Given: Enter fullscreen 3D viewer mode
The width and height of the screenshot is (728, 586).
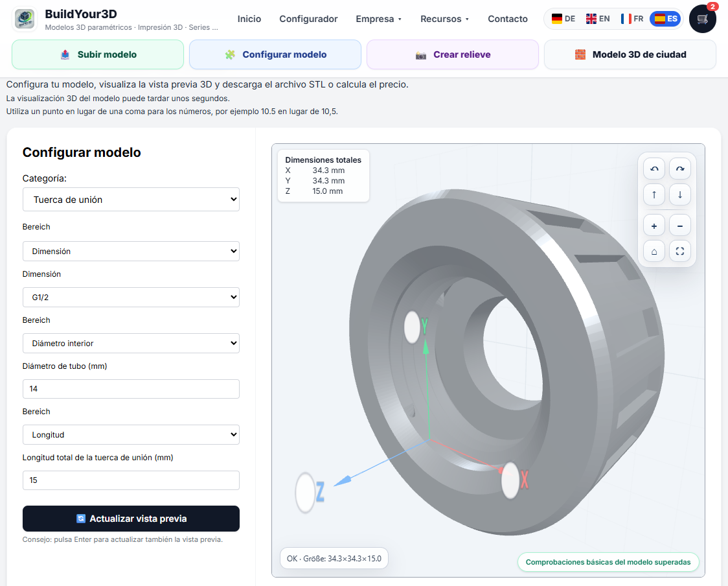Looking at the screenshot, I should (679, 252).
